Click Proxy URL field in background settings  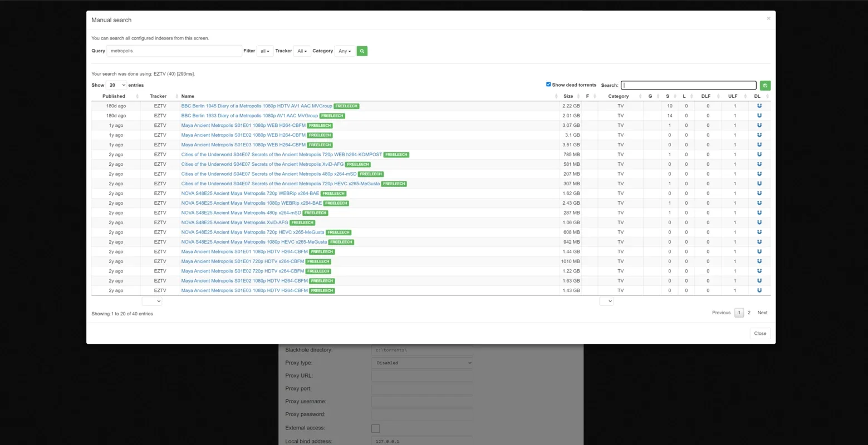tap(422, 375)
